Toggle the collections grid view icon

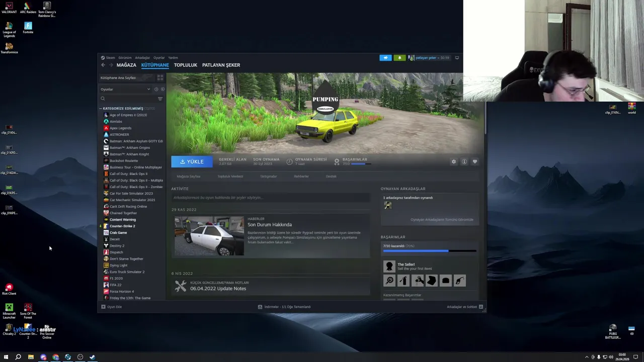tap(160, 78)
